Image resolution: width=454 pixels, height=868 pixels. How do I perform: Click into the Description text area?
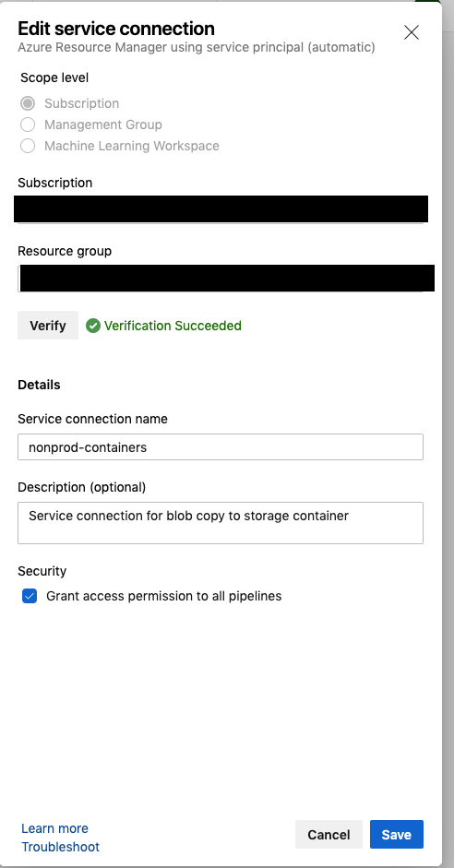221,523
